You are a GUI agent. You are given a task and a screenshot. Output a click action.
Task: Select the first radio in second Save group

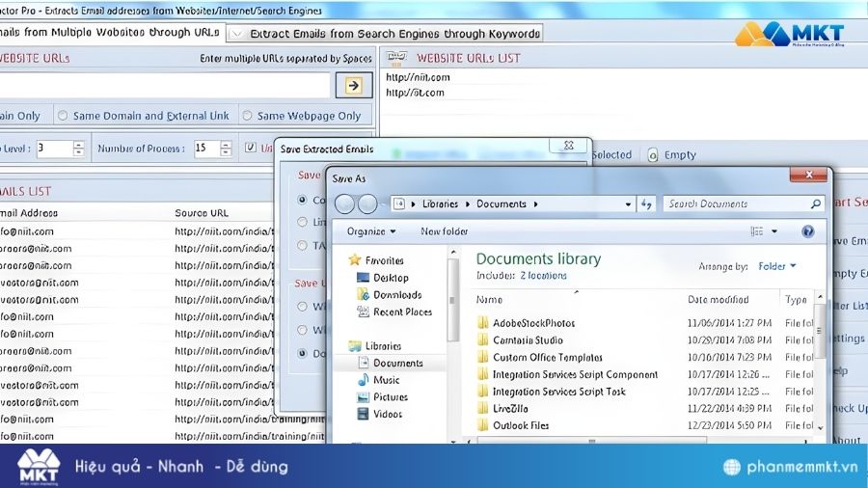(x=302, y=306)
